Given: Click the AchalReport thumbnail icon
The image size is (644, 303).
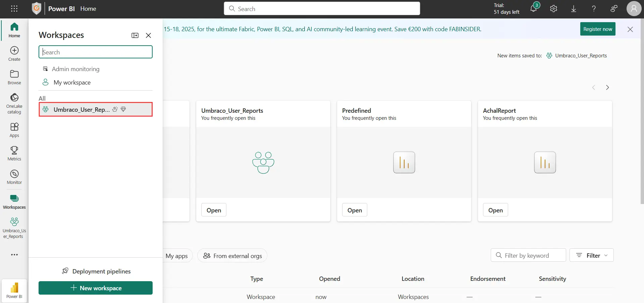Looking at the screenshot, I should pyautogui.click(x=545, y=162).
